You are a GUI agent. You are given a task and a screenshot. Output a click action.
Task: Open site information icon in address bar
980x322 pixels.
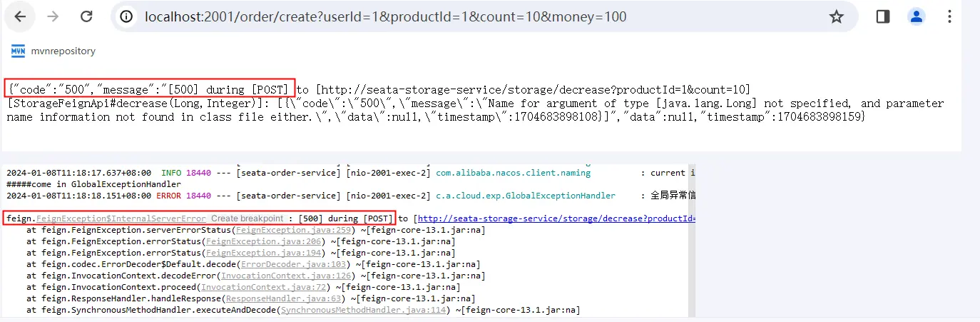[x=127, y=16]
